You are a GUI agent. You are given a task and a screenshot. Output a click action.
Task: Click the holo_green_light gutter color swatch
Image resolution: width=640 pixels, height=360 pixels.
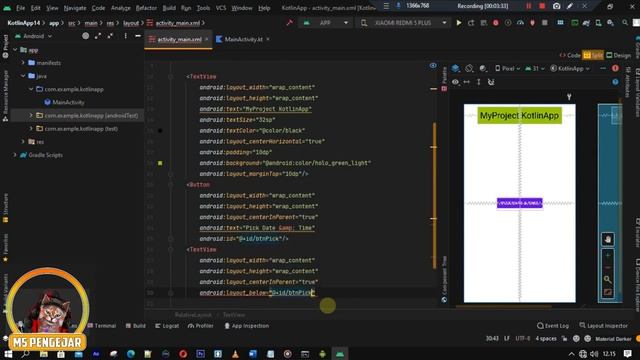pos(160,163)
